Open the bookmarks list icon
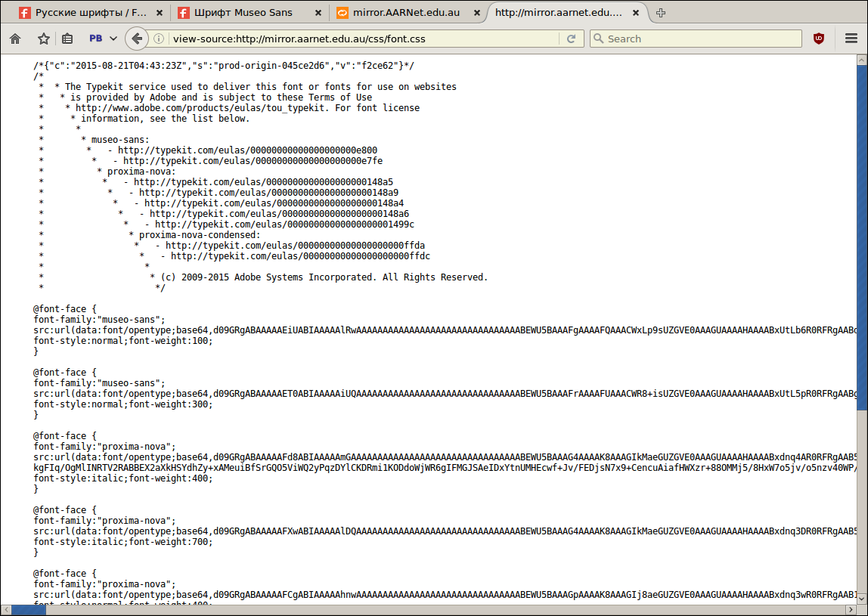The image size is (868, 616). (x=67, y=39)
